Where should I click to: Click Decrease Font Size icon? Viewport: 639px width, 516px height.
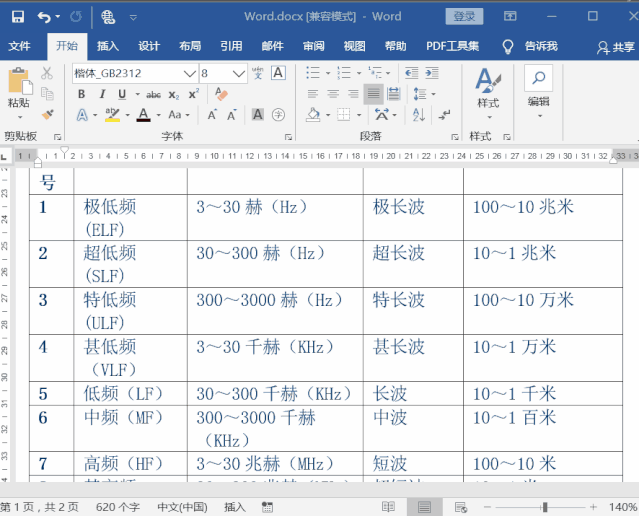(x=232, y=115)
